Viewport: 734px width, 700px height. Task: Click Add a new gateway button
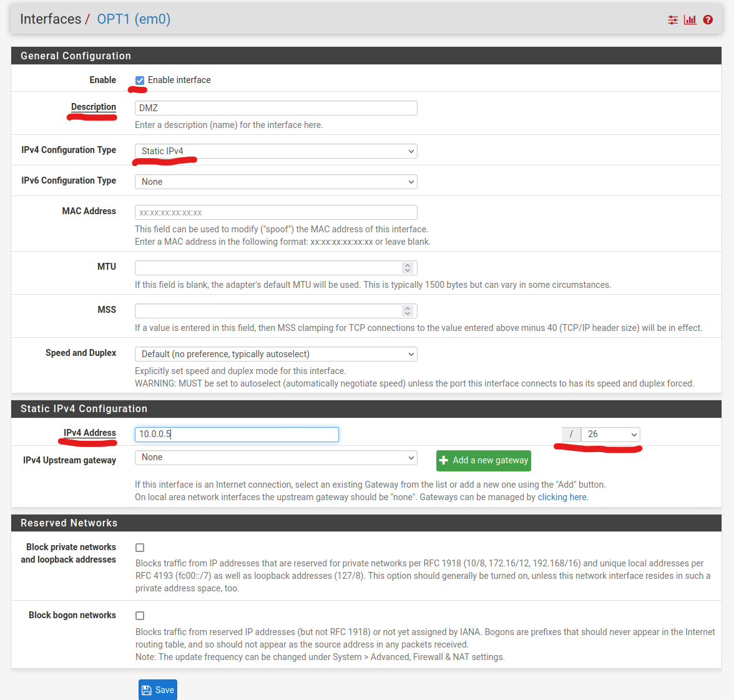click(484, 461)
